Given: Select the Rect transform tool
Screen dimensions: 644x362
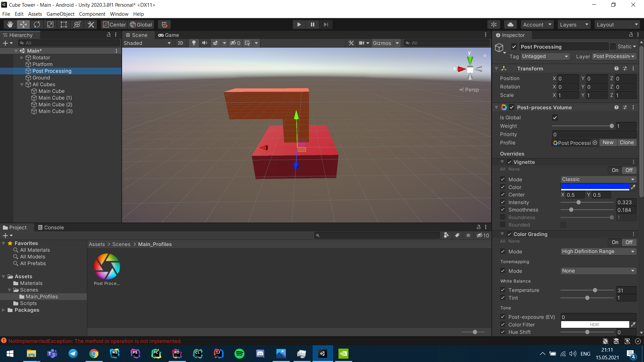Looking at the screenshot, I should 64,24.
